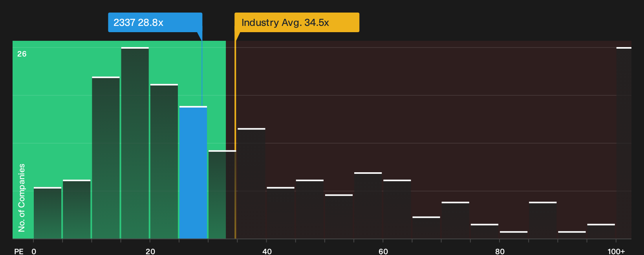This screenshot has width=644, height=255.
Task: Click the '80' x-axis tick label
Action: tap(500, 251)
